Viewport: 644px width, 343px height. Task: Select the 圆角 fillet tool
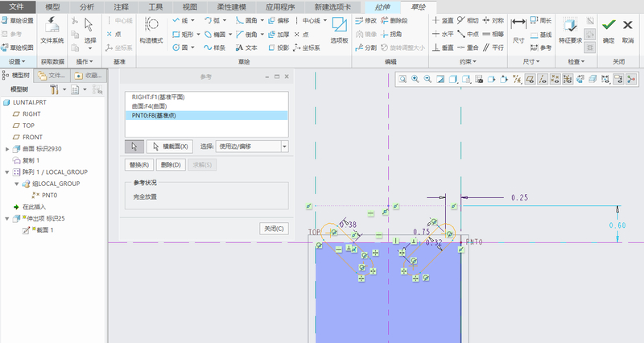(x=246, y=21)
